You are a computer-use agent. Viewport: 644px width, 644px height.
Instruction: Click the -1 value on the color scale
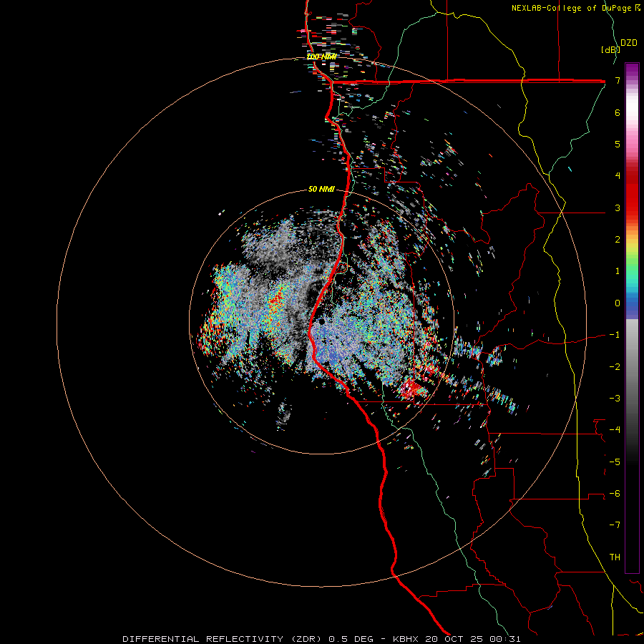(615, 335)
